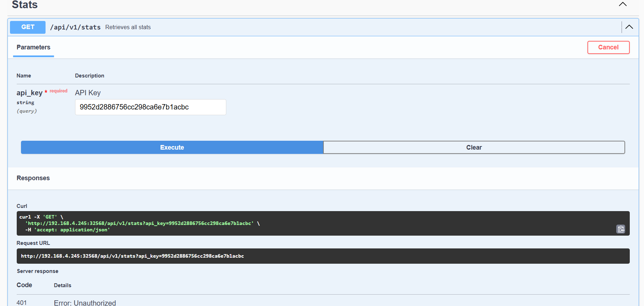Image resolution: width=644 pixels, height=306 pixels.
Task: Click the curl command code block
Action: coord(323,223)
